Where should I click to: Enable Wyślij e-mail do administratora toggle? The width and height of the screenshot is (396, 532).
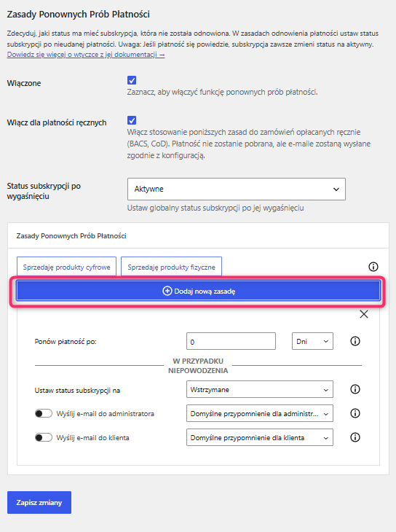44,414
